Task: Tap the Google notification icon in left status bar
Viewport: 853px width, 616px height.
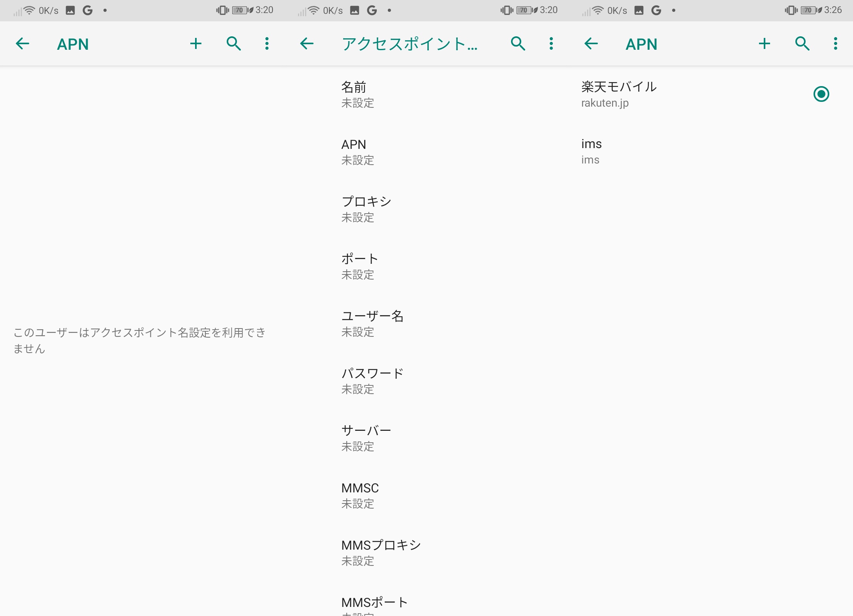Action: point(88,10)
